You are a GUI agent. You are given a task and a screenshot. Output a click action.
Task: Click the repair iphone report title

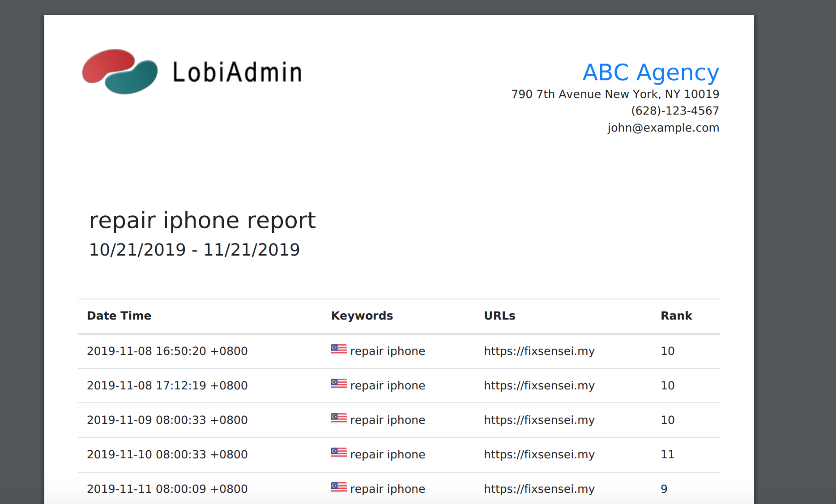[x=202, y=221]
